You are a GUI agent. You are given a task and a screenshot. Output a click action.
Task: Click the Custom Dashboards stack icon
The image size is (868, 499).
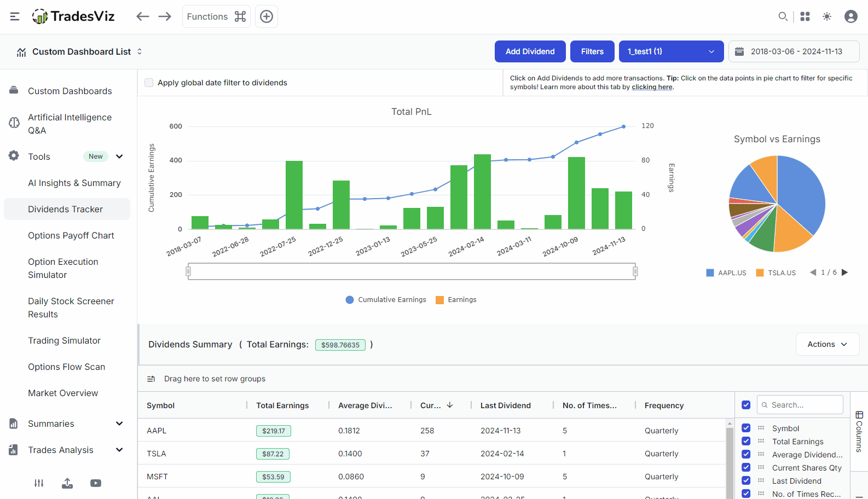tap(14, 90)
